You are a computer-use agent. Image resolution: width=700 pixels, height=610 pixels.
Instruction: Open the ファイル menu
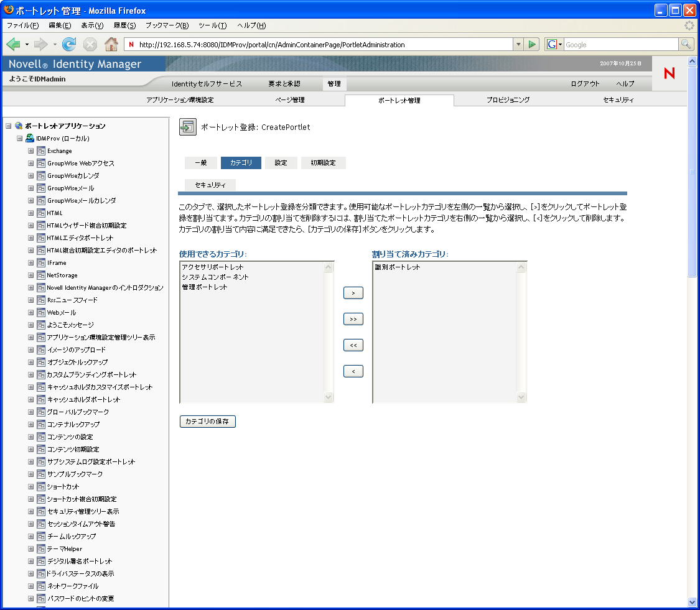tap(23, 25)
